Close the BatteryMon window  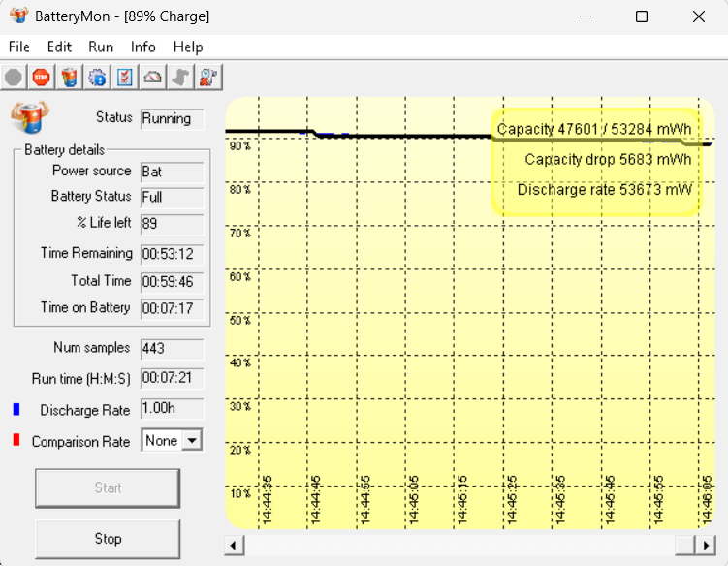click(x=698, y=16)
